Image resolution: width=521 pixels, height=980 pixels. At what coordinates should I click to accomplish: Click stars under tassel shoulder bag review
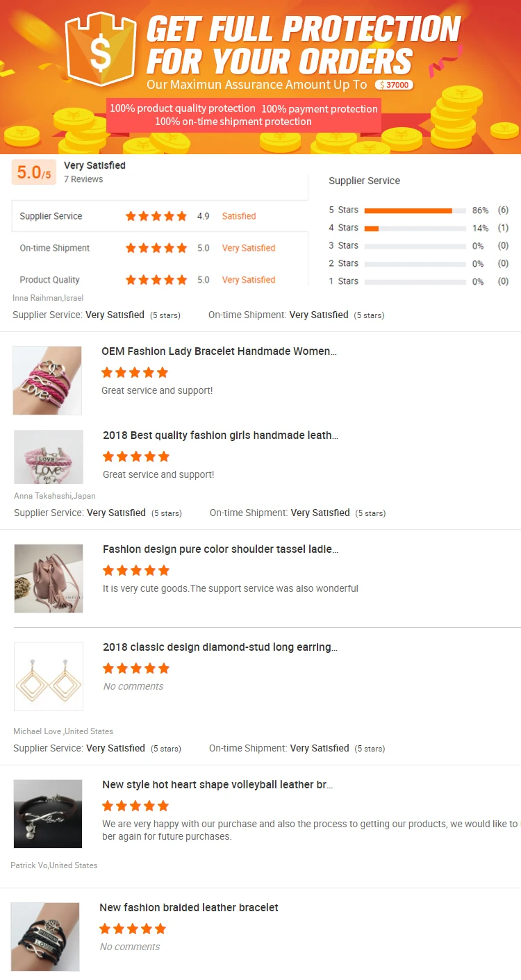[136, 570]
